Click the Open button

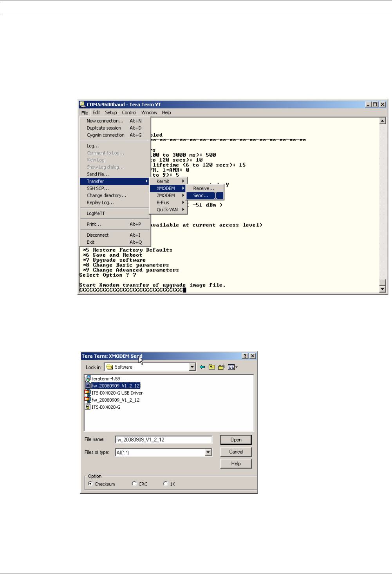coord(236,440)
